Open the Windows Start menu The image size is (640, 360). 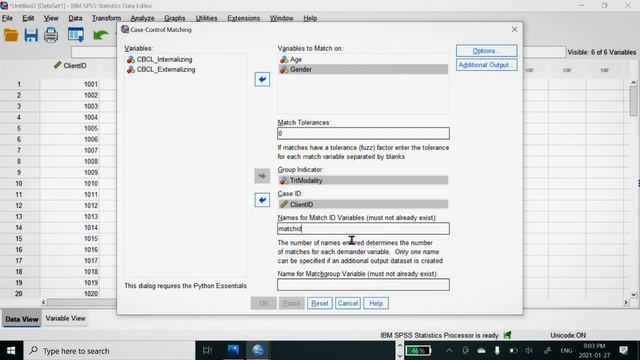[x=11, y=351]
